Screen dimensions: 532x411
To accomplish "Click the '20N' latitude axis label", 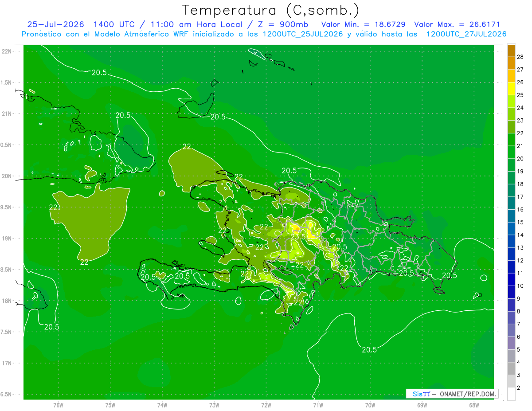I will (7, 176).
